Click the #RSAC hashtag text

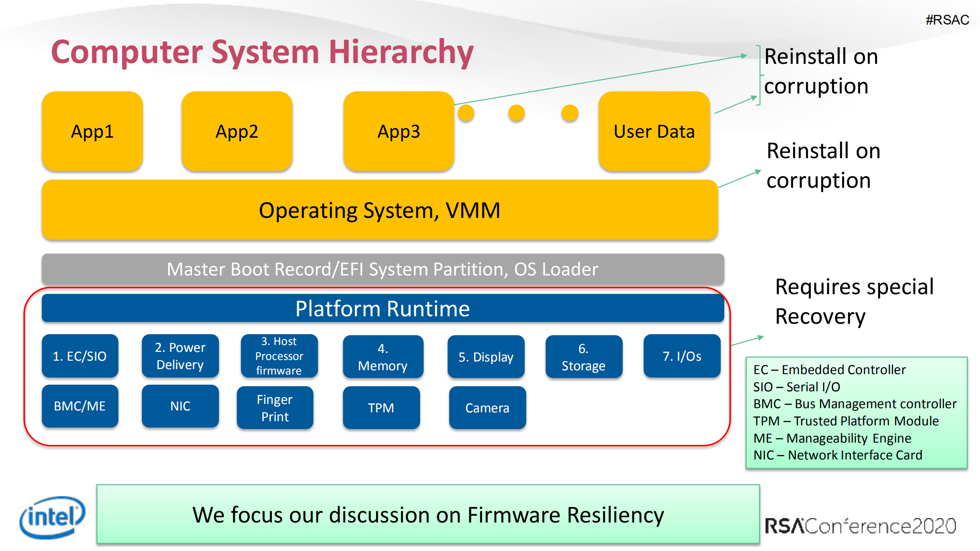pyautogui.click(x=947, y=20)
